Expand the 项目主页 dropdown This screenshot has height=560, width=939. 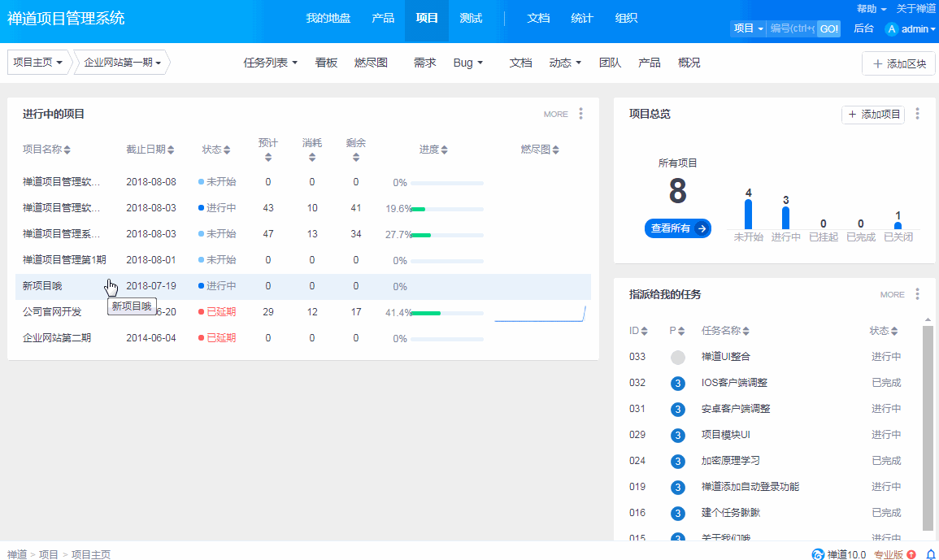coord(38,63)
